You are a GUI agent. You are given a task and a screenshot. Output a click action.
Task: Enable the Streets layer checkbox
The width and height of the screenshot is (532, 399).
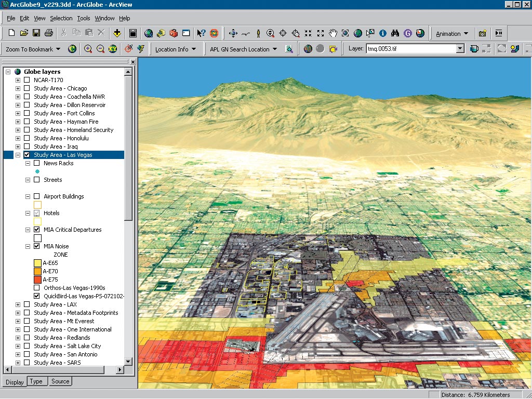[x=37, y=180]
